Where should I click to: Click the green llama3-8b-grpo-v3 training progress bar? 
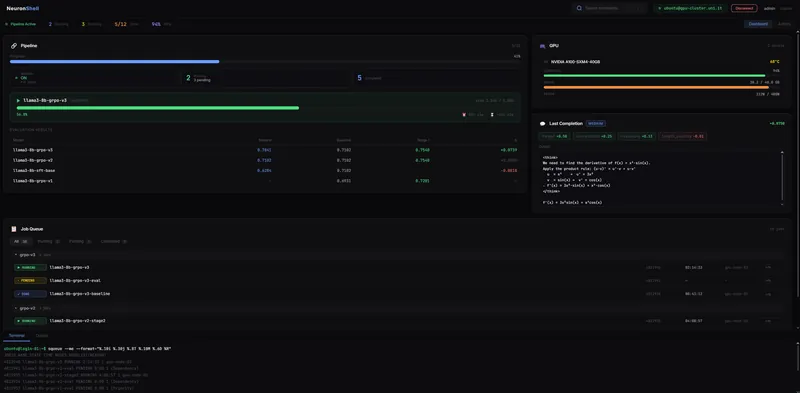click(x=158, y=108)
